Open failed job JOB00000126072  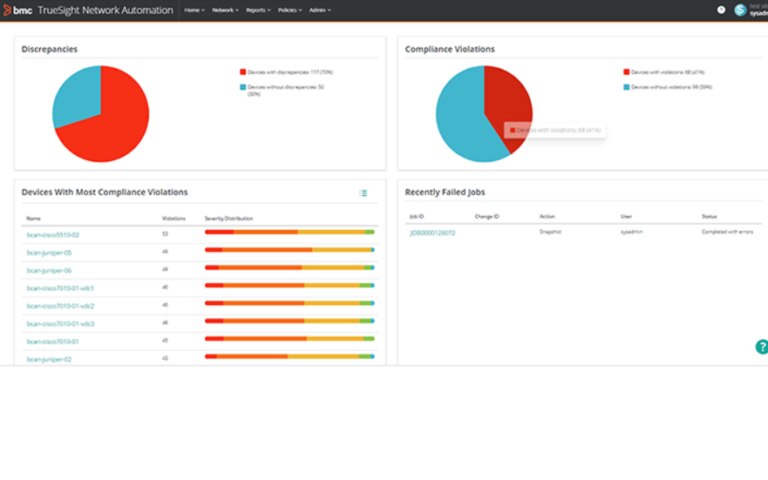432,232
